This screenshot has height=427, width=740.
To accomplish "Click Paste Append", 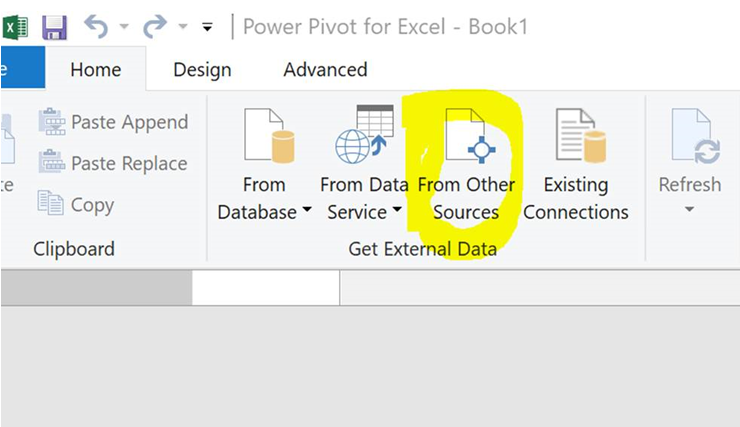I will pos(113,122).
